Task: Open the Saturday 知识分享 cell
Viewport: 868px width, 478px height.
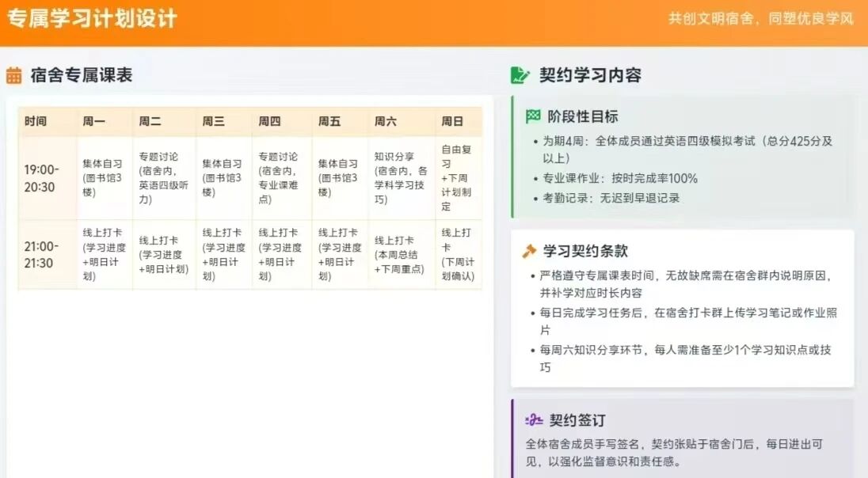Action: coord(402,178)
